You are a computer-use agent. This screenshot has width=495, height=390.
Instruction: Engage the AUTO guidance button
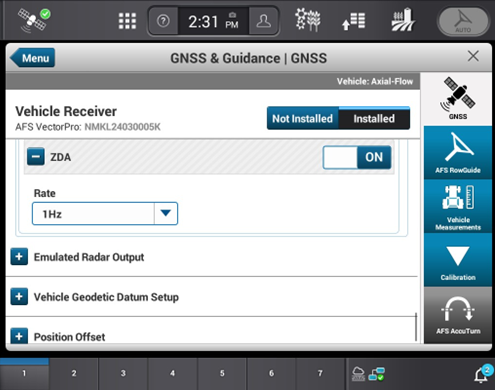point(463,21)
